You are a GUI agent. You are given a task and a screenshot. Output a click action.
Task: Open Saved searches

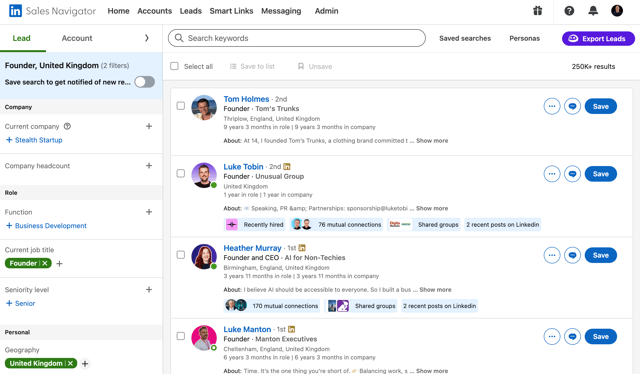coord(465,38)
